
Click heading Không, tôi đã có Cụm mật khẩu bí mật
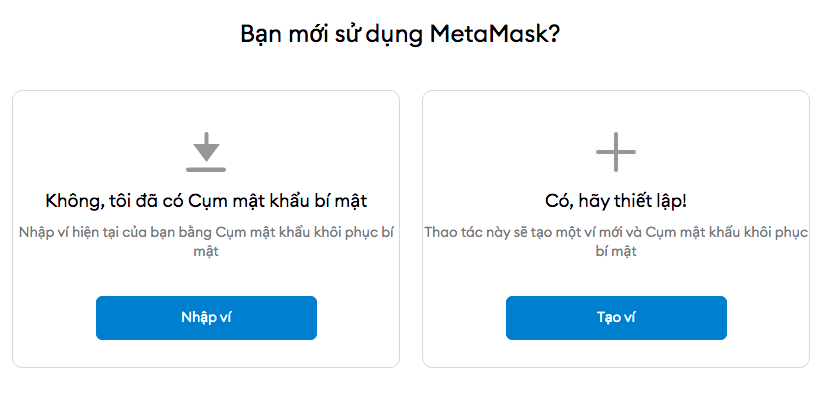[x=206, y=202]
